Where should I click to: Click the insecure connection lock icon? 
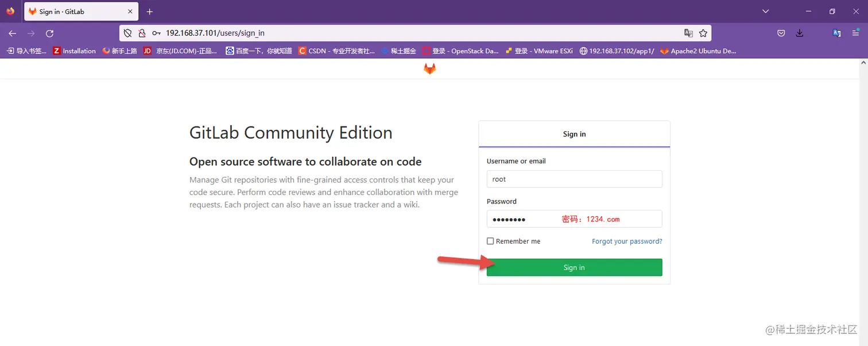point(142,33)
